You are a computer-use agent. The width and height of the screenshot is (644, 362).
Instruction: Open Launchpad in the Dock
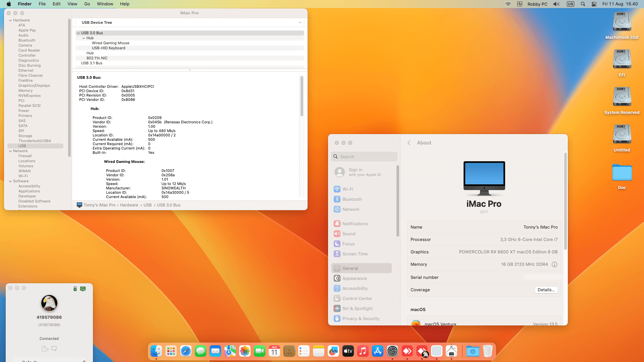click(171, 351)
